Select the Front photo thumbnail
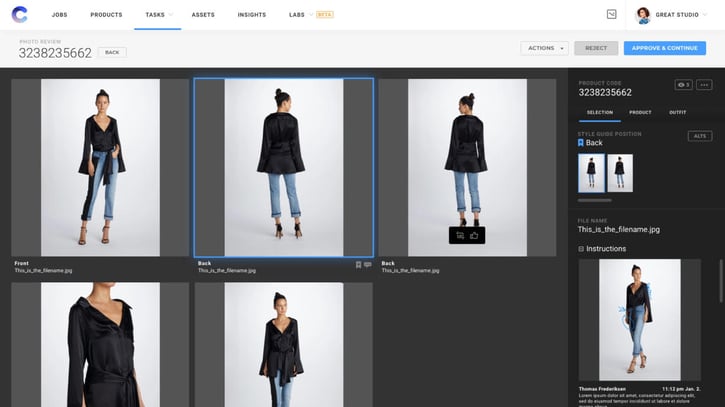The width and height of the screenshot is (725, 407). (100, 168)
